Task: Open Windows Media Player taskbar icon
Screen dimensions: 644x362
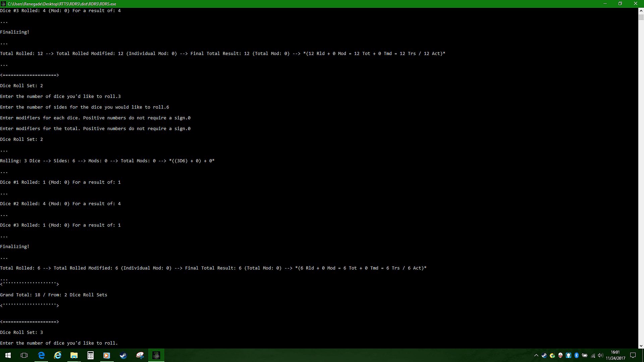Action: coord(107,355)
